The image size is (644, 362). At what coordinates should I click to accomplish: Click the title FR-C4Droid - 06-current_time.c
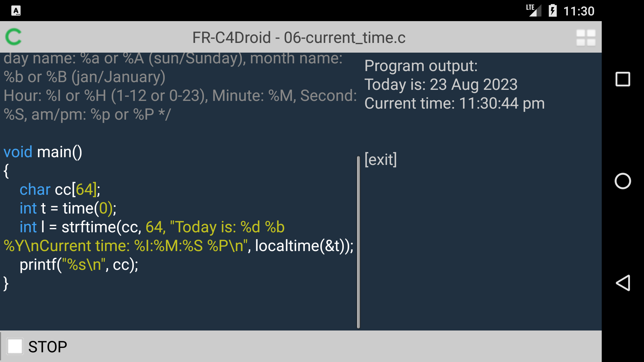(x=299, y=38)
